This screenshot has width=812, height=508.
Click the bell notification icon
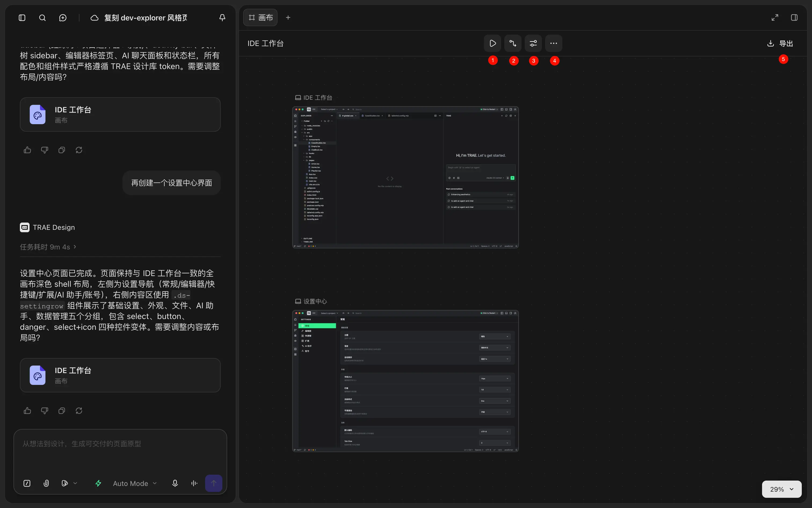coord(222,18)
